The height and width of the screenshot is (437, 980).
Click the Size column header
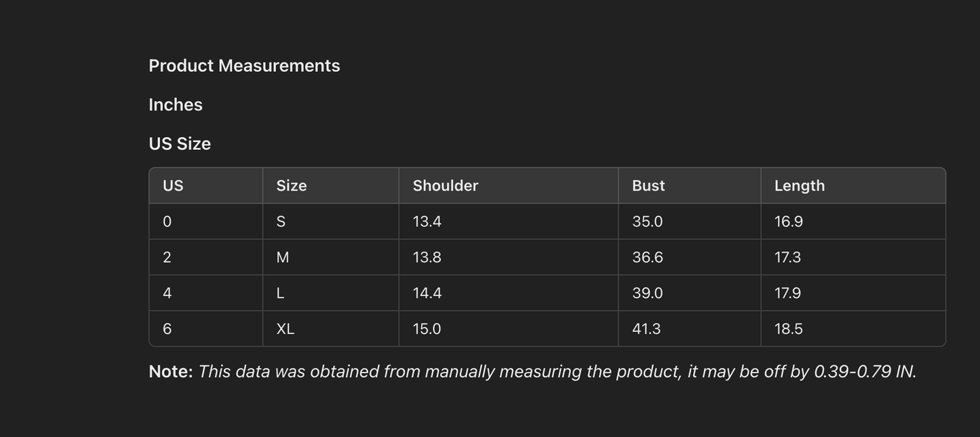[292, 186]
